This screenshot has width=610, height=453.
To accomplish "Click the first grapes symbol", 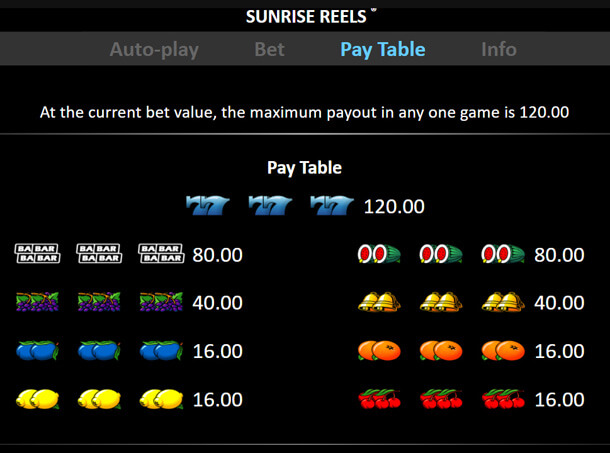I will (x=37, y=302).
